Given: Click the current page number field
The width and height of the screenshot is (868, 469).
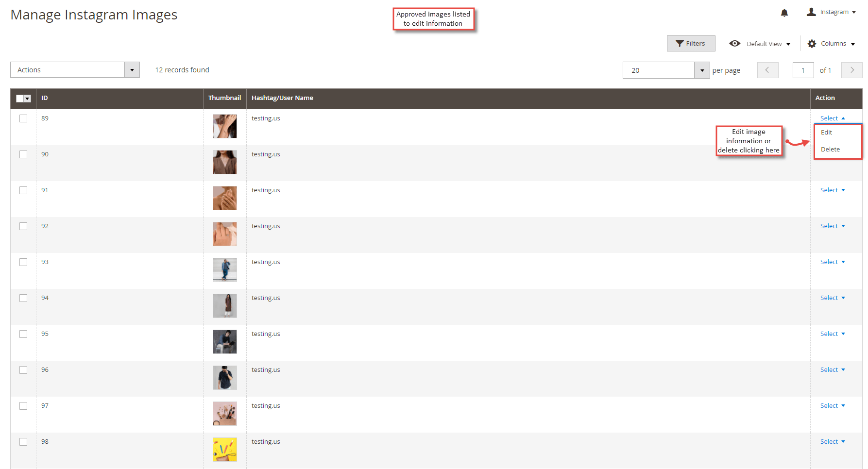Looking at the screenshot, I should pyautogui.click(x=803, y=70).
